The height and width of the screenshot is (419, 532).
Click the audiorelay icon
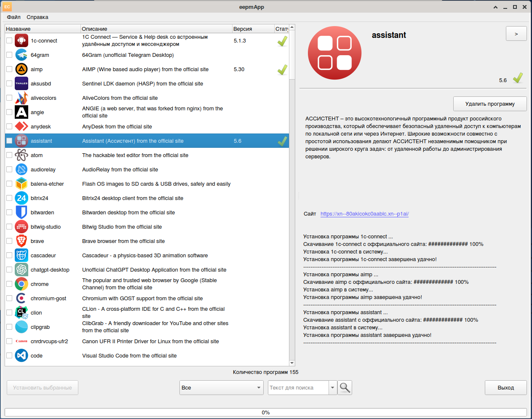tap(21, 170)
